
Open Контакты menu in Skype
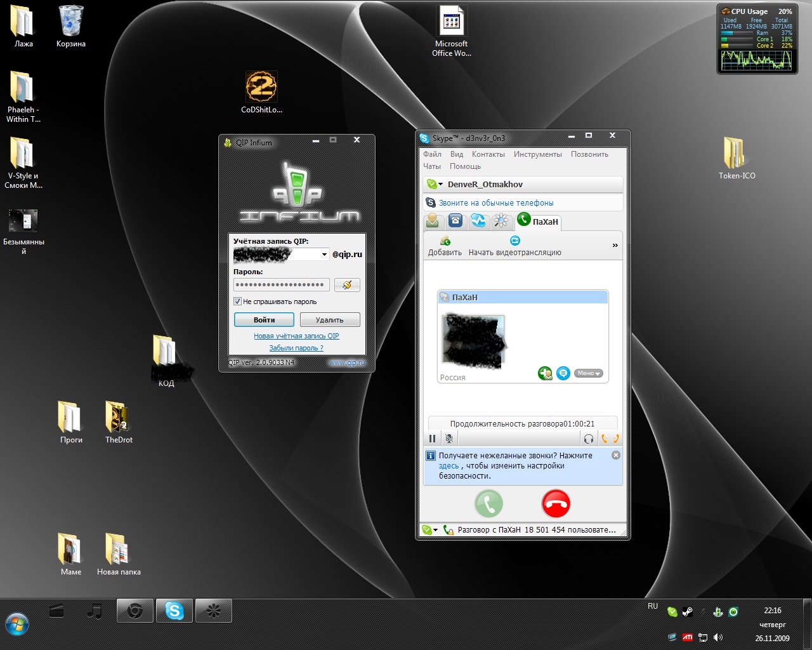(488, 154)
